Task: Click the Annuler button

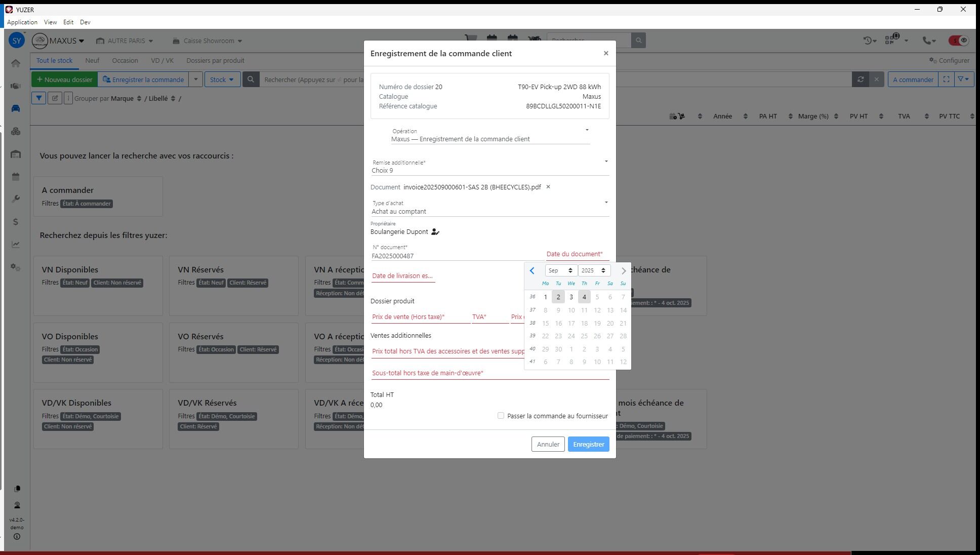Action: [x=548, y=444]
